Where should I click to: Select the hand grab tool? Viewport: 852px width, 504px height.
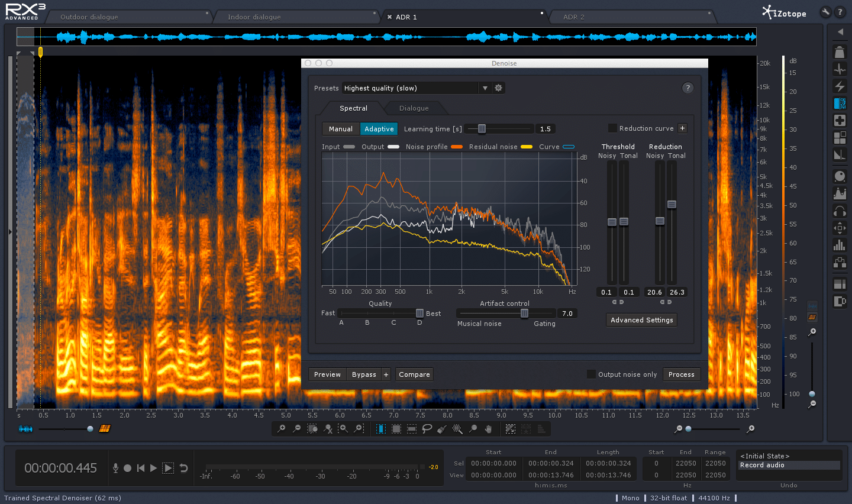coord(488,429)
